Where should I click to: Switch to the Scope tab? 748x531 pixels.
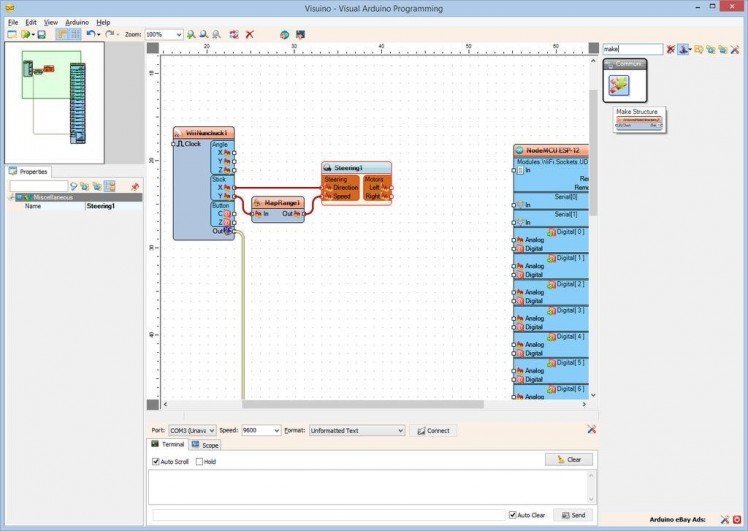(x=206, y=444)
